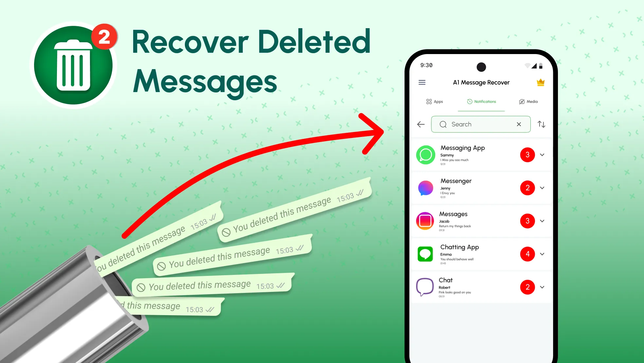The height and width of the screenshot is (363, 644).
Task: Tap the Chat purple bubble icon
Action: click(425, 287)
